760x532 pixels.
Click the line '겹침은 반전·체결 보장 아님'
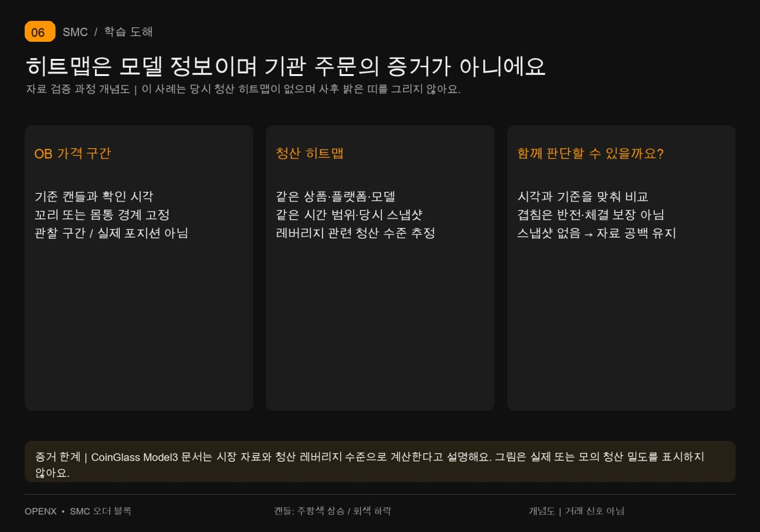(590, 215)
